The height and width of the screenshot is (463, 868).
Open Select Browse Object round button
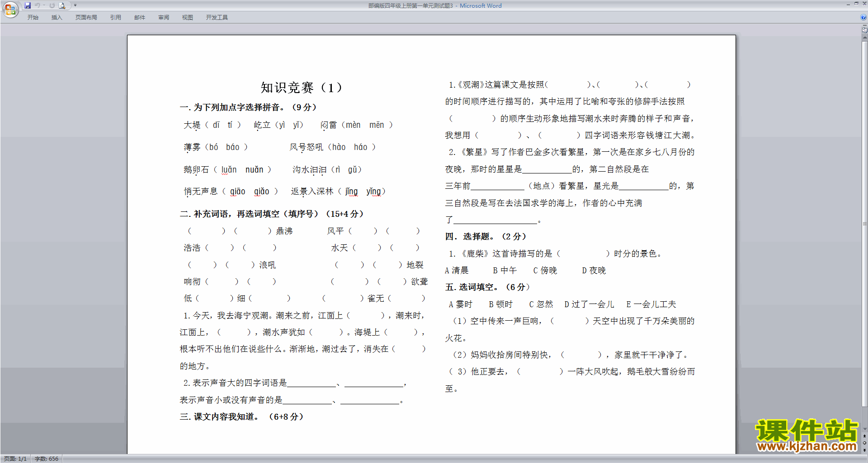pyautogui.click(x=864, y=443)
